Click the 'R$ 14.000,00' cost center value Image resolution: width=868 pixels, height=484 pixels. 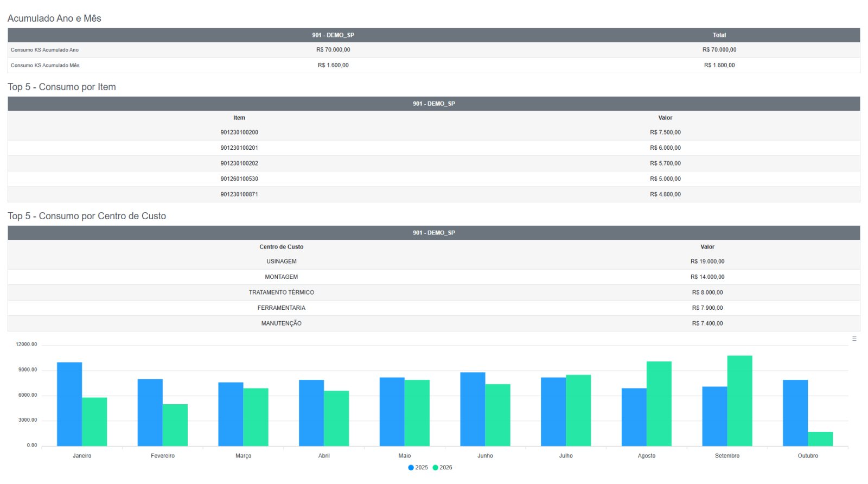(x=707, y=277)
